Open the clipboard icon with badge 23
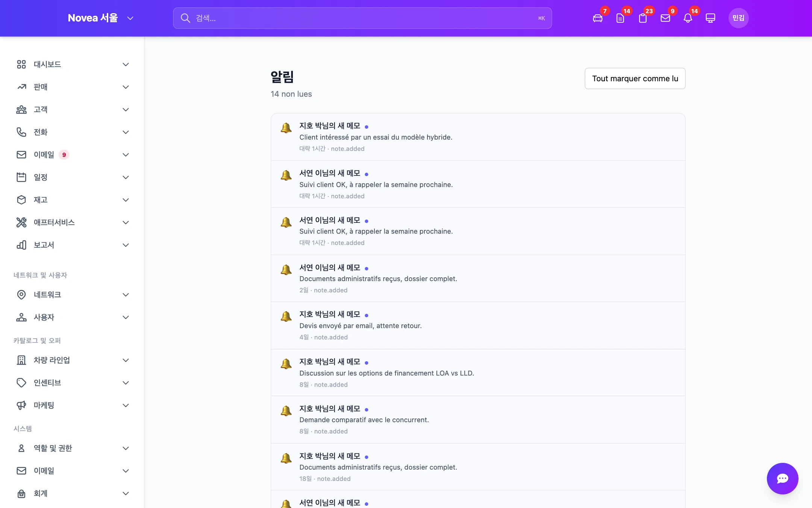Image resolution: width=812 pixels, height=508 pixels. 643,18
